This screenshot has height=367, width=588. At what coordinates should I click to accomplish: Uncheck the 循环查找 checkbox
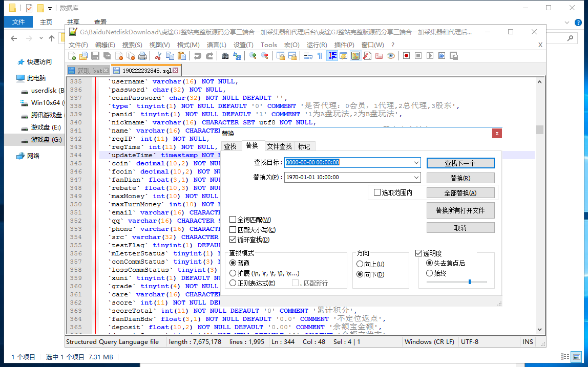(233, 240)
